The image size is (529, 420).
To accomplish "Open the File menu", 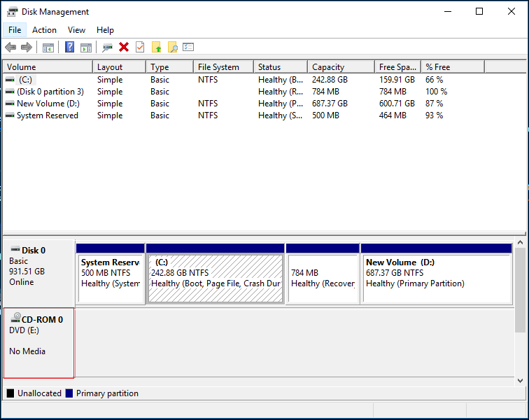I will (x=15, y=30).
